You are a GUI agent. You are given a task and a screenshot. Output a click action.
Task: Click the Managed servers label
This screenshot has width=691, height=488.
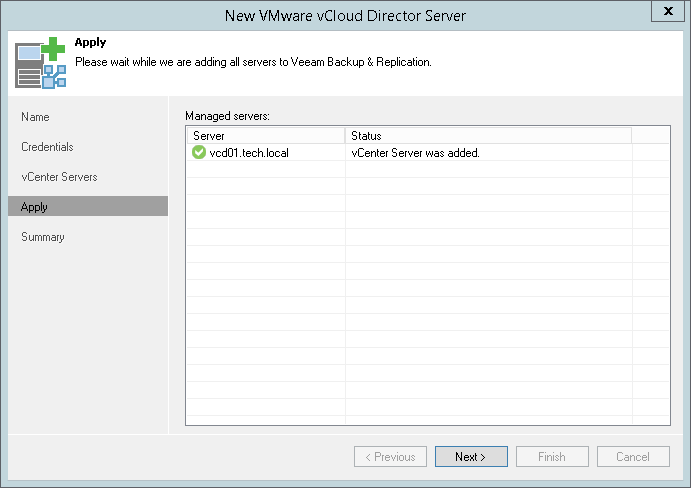tap(227, 117)
